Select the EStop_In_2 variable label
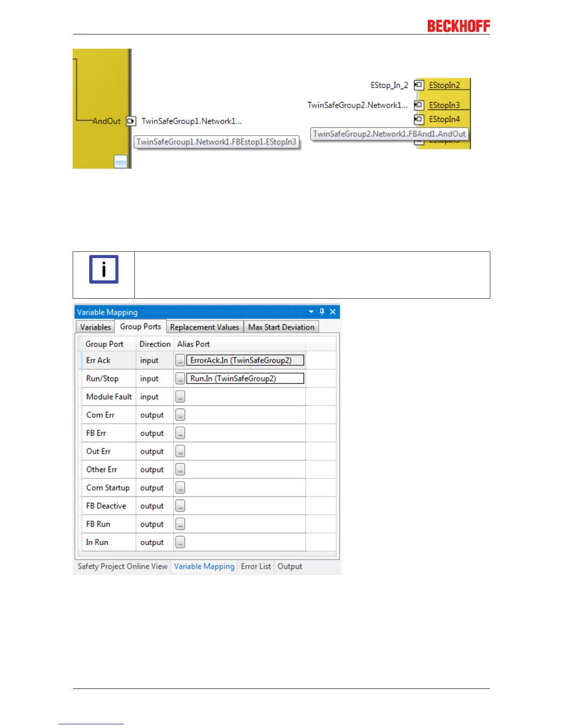 click(389, 85)
